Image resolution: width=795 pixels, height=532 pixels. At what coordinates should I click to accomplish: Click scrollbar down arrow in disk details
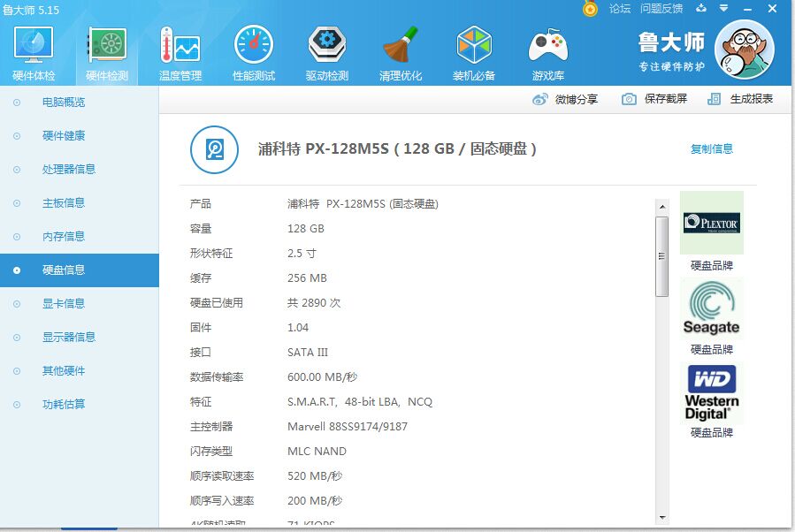tap(661, 517)
